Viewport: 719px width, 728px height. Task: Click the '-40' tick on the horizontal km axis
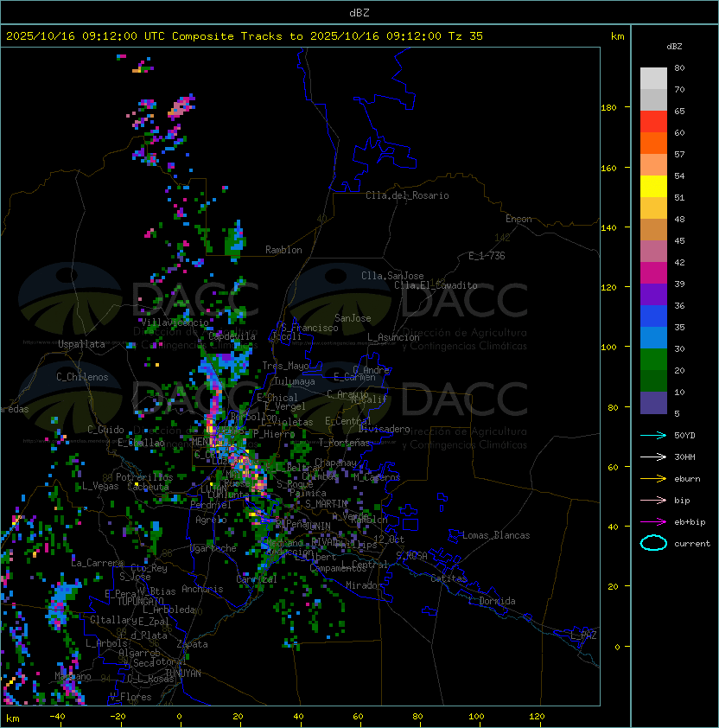point(57,717)
